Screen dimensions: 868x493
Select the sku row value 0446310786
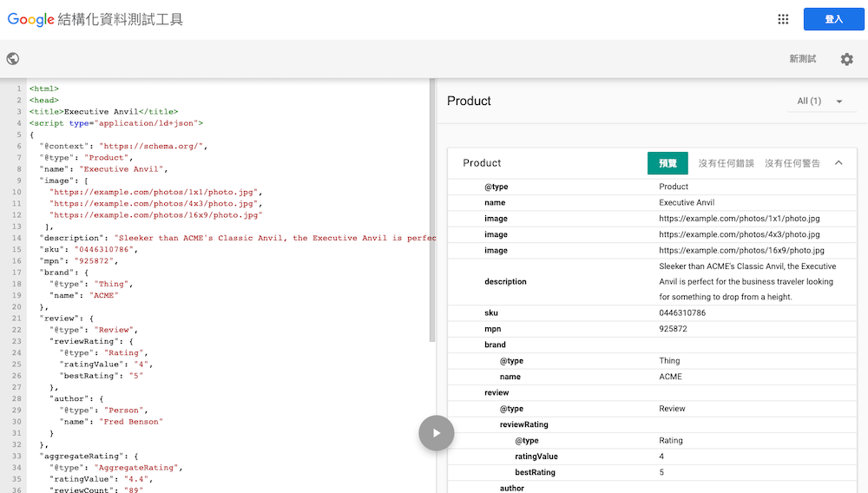tap(682, 312)
